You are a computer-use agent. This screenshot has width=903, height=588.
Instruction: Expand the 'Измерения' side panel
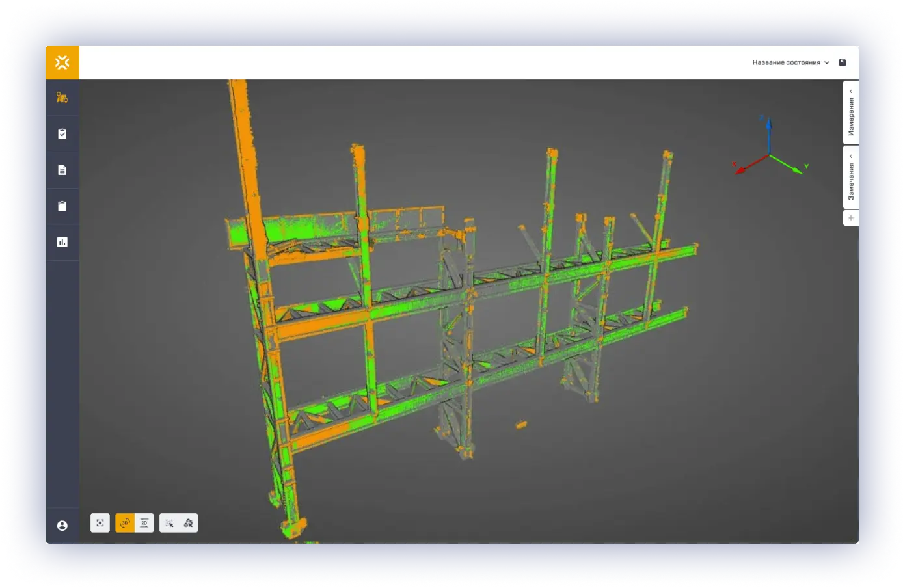coord(851,113)
